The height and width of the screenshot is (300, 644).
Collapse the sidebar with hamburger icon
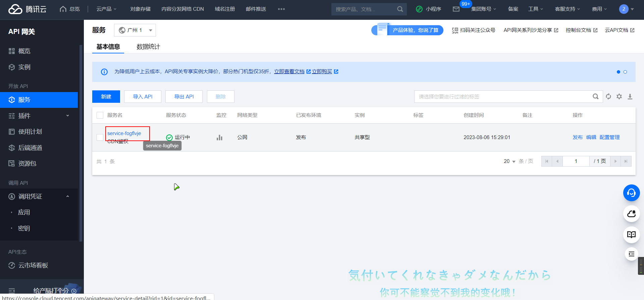click(x=12, y=291)
